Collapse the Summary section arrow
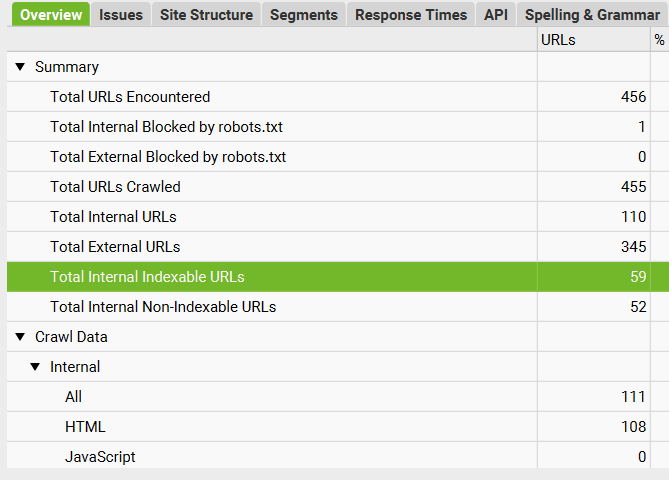Image resolution: width=669 pixels, height=480 pixels. pyautogui.click(x=20, y=67)
